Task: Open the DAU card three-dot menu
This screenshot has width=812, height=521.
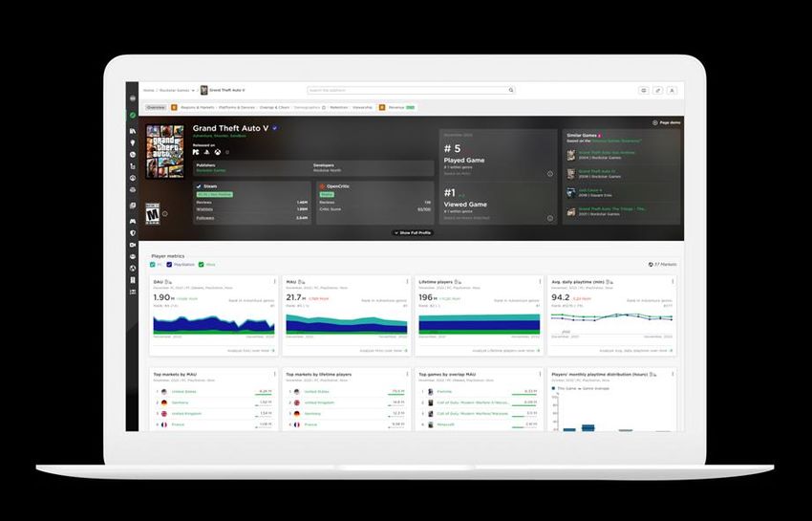Action: (x=274, y=281)
